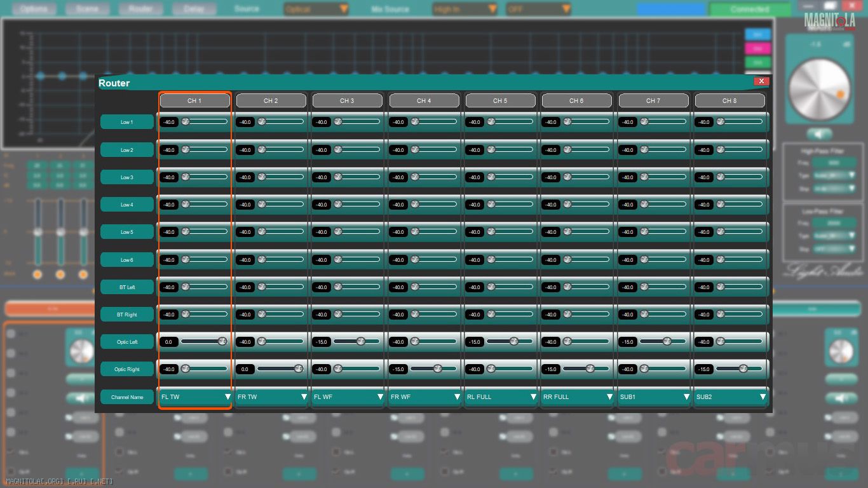Click the CH 4 Low 3 slider knob
868x488 pixels.
(415, 177)
